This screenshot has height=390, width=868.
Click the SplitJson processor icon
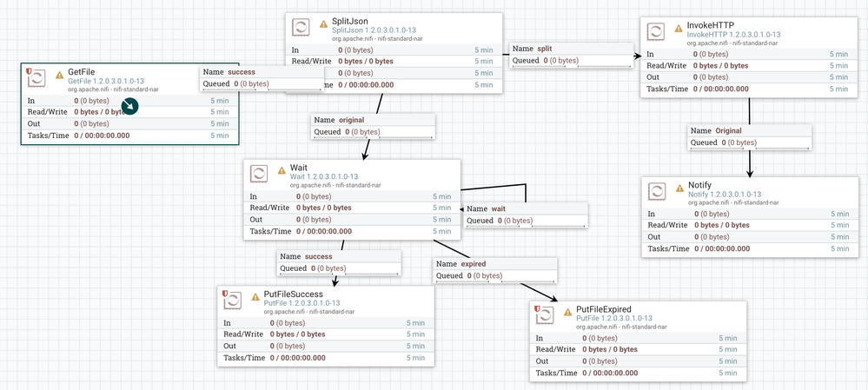click(x=301, y=28)
